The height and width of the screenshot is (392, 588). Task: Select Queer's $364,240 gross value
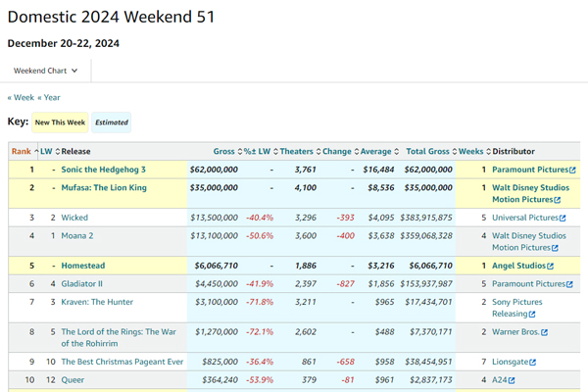coord(220,380)
